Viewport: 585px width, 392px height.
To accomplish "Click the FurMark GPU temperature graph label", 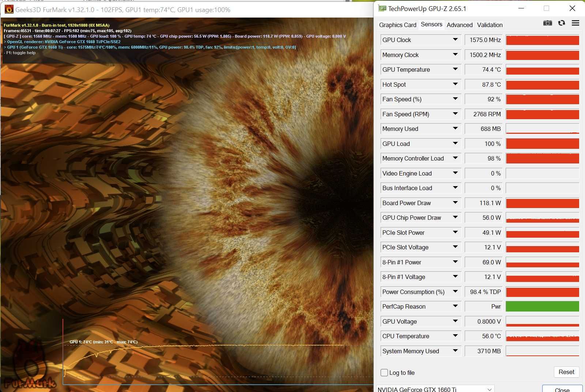I will click(103, 342).
